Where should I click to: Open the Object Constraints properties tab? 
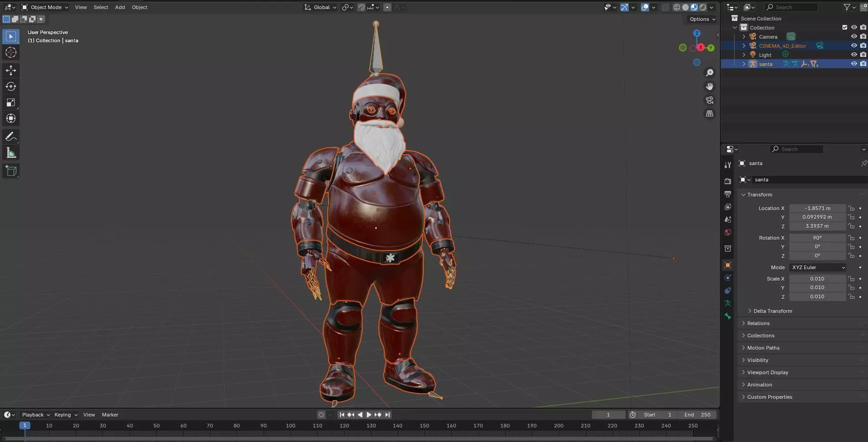coord(728,291)
